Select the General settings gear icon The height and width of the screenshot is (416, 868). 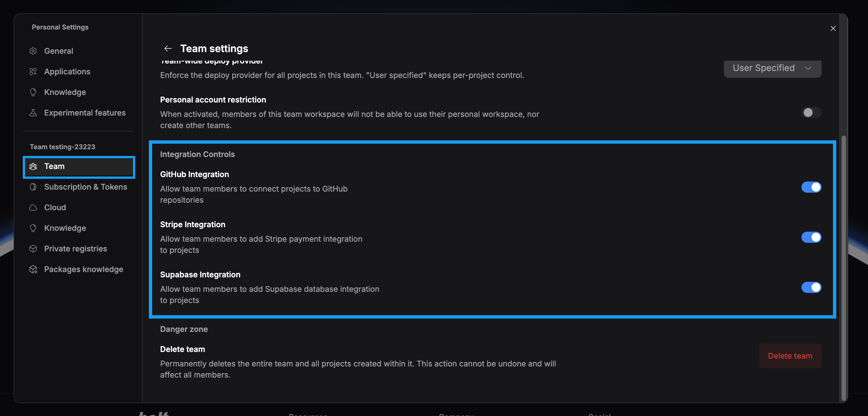(33, 51)
